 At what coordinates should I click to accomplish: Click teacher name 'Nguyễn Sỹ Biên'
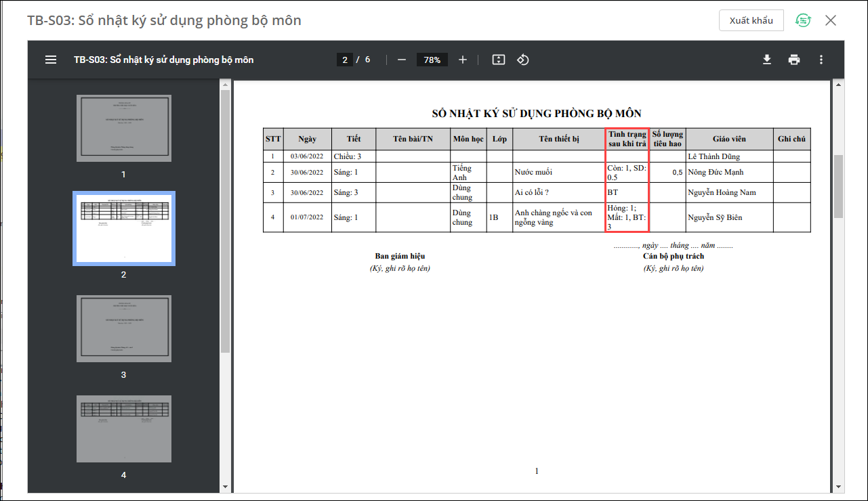(x=716, y=217)
